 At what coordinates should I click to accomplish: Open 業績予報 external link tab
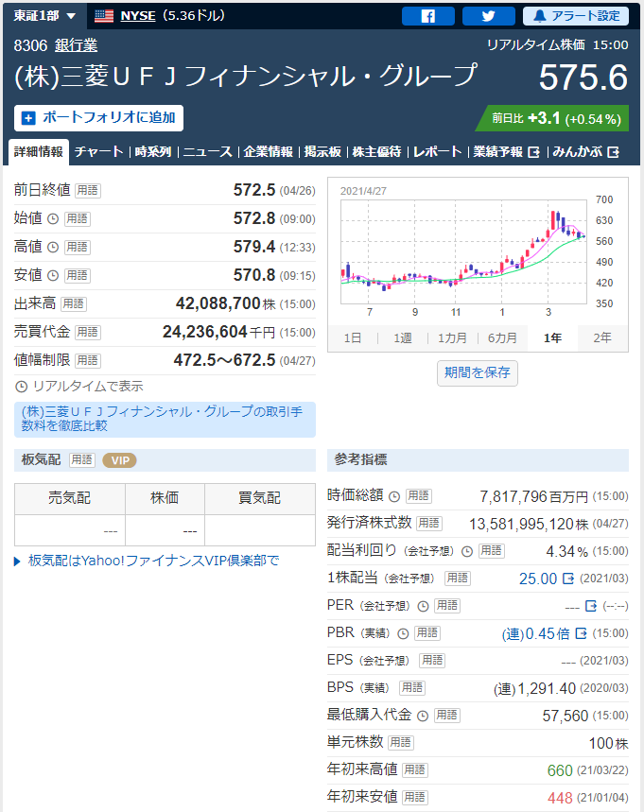[x=506, y=152]
